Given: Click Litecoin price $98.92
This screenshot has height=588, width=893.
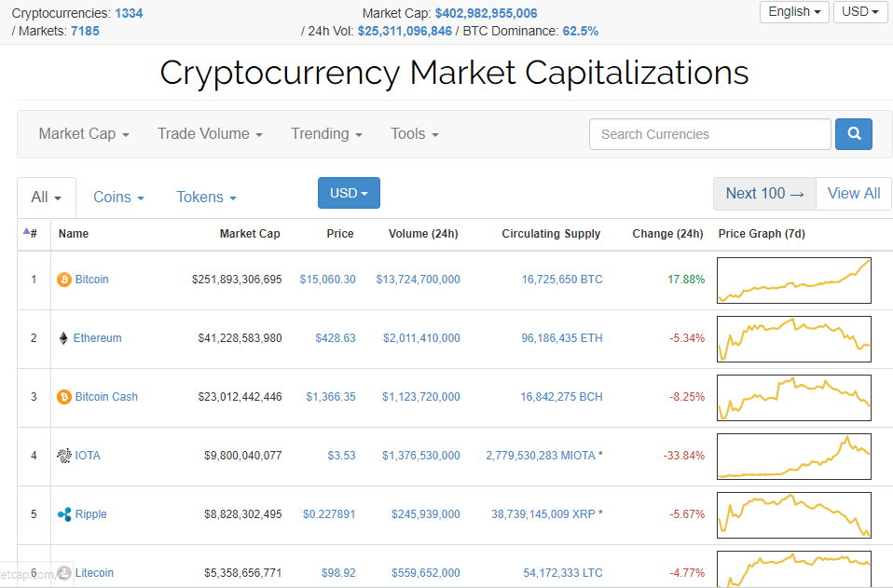Looking at the screenshot, I should (x=338, y=573).
